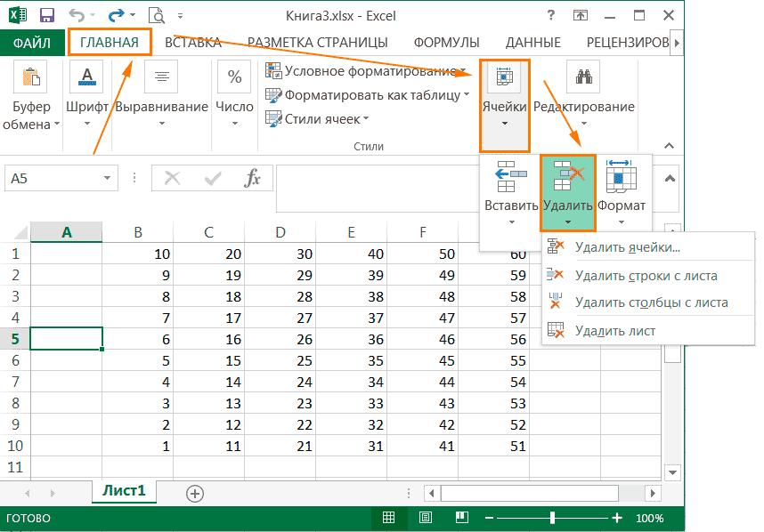This screenshot has height=532, width=764.
Task: Choose Удалить строки с листа menu item
Action: pyautogui.click(x=646, y=276)
